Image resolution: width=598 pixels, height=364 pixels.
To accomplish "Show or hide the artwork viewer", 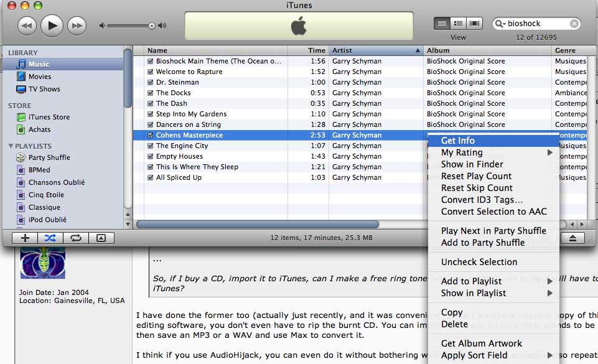I will 101,238.
